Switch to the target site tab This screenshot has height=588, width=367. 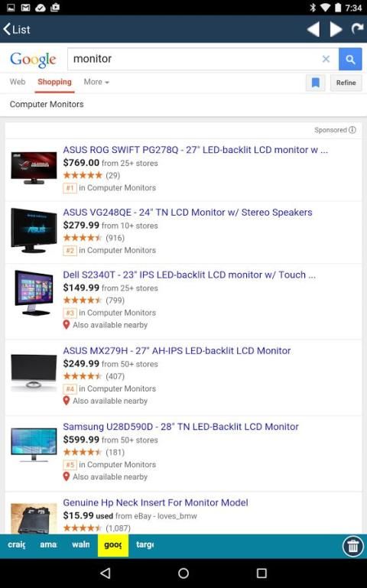click(x=145, y=544)
